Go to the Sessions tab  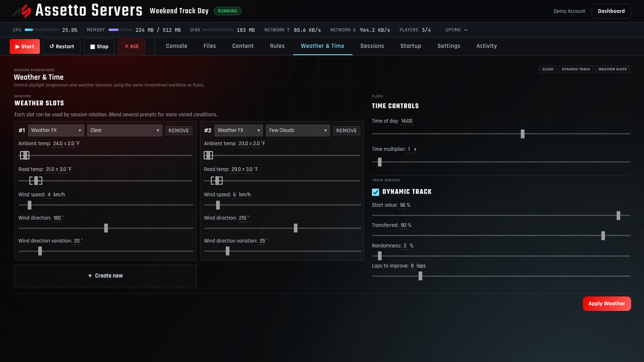coord(372,46)
